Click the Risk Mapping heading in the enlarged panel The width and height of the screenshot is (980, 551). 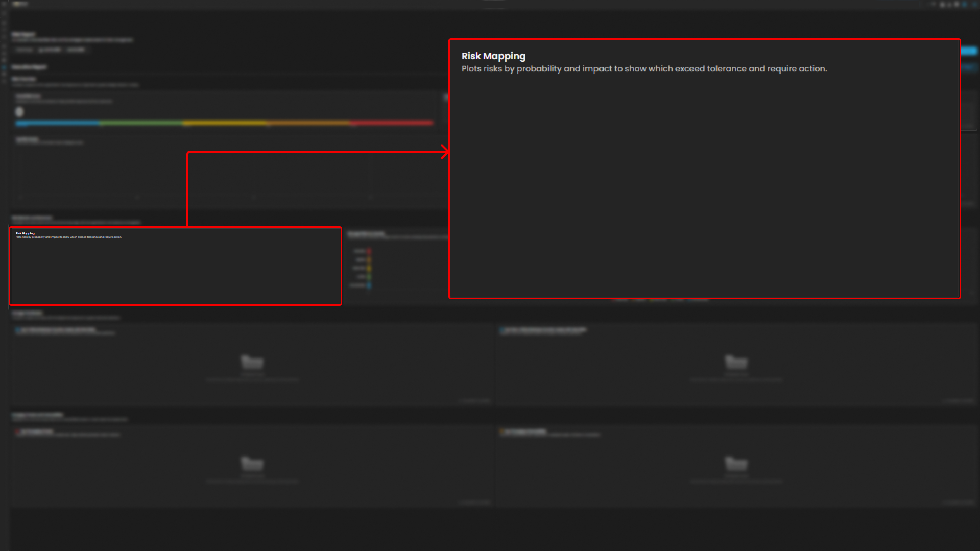(493, 56)
